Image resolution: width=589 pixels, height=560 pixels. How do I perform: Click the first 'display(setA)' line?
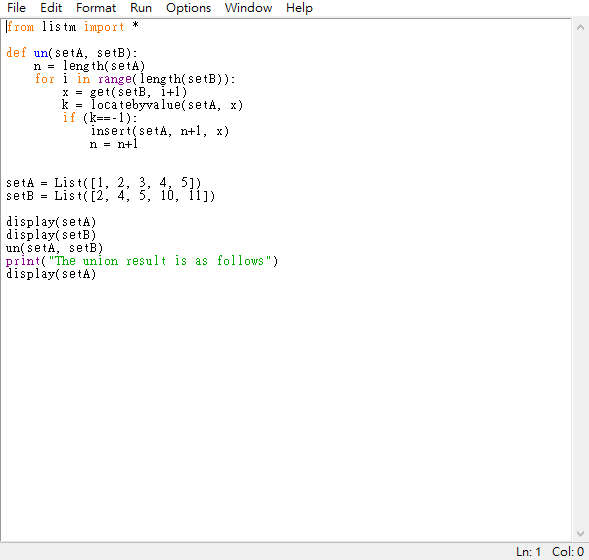pyautogui.click(x=51, y=222)
